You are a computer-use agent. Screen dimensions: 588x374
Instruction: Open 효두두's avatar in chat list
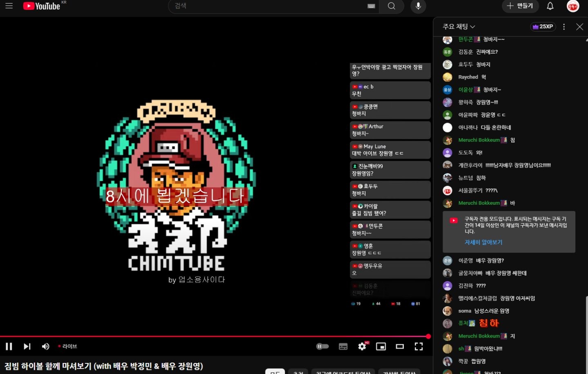coord(448,65)
